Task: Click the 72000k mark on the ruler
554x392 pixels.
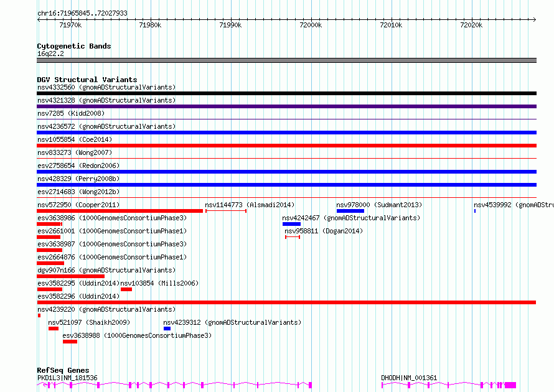Action: pos(310,25)
